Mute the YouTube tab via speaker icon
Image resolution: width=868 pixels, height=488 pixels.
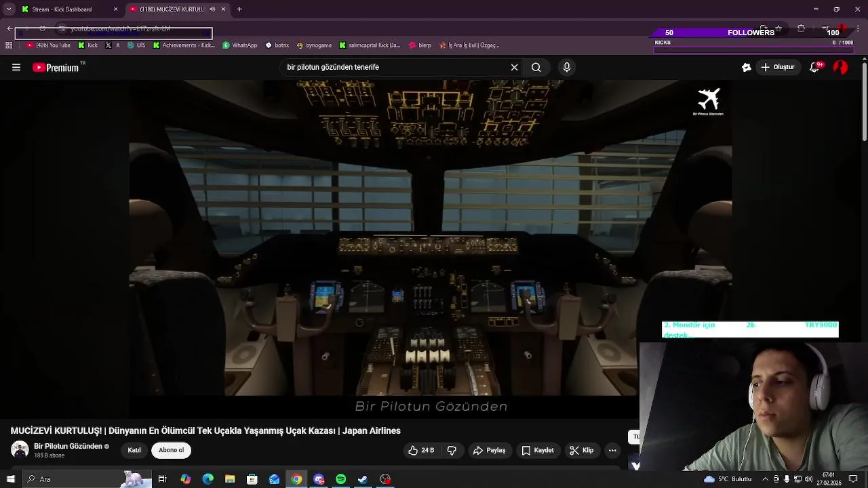(212, 9)
